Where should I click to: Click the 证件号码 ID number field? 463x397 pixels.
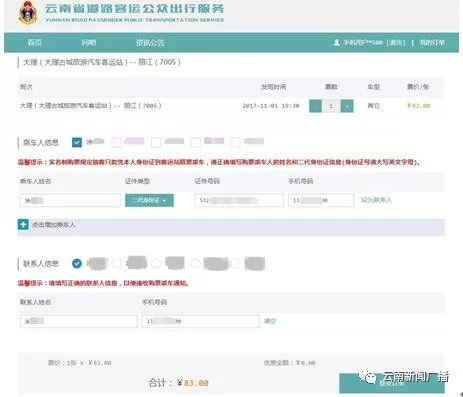(239, 200)
